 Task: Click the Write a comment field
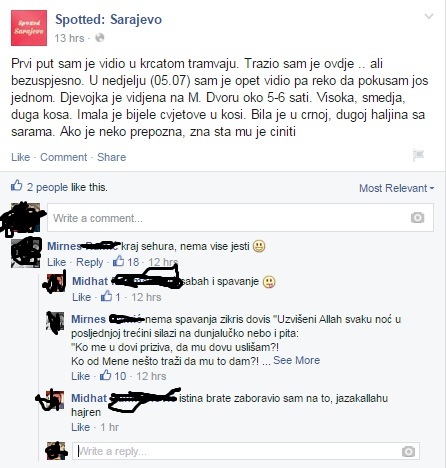240,218
